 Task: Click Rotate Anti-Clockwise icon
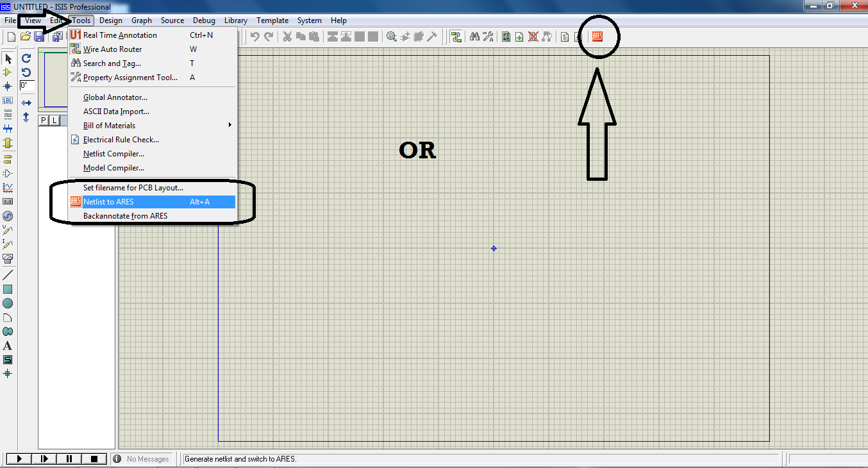click(x=26, y=72)
